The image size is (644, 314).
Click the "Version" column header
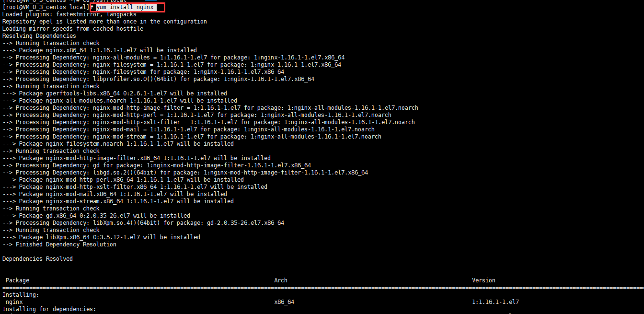point(483,280)
